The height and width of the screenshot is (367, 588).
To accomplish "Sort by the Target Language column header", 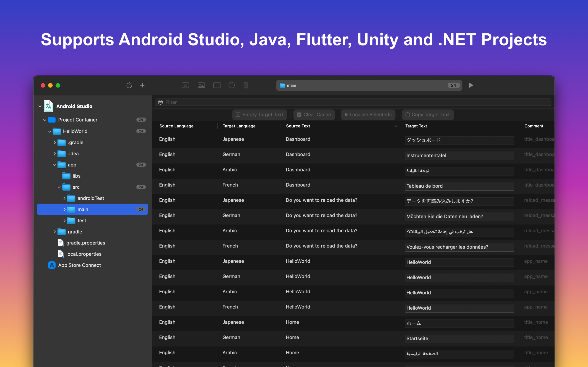I will (239, 126).
